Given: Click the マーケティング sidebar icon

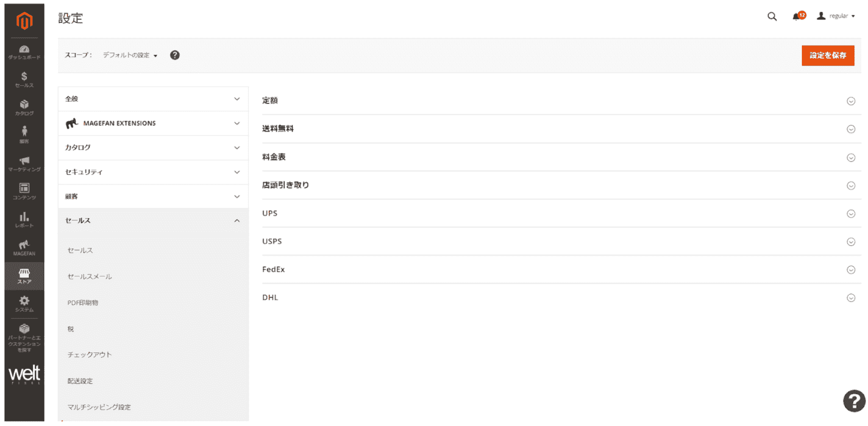Looking at the screenshot, I should [24, 163].
